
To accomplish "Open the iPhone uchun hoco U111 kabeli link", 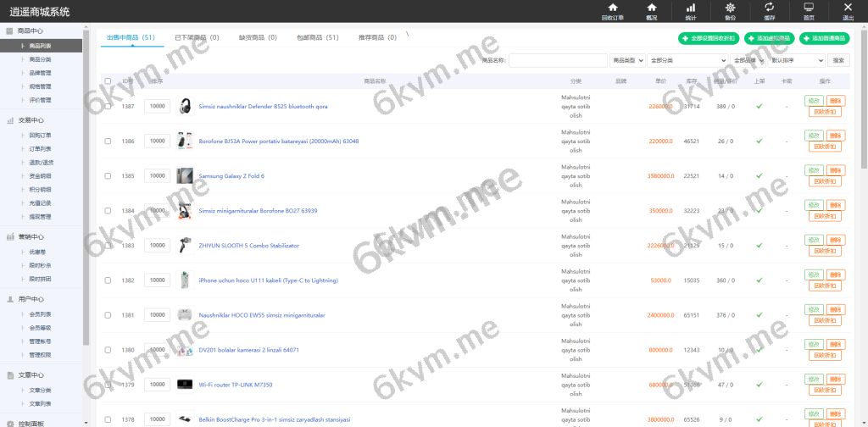I will coord(269,280).
